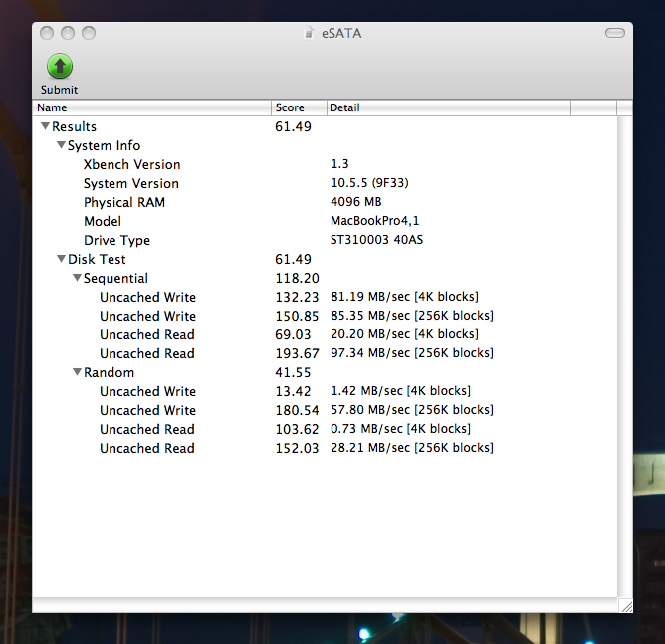Collapse the Random results triangle
The image size is (665, 644).
(x=77, y=372)
